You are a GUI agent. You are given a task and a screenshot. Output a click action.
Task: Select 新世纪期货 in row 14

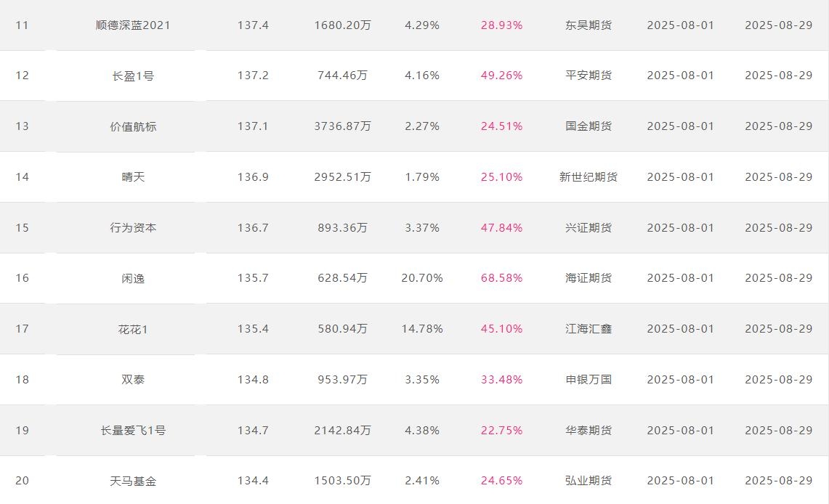point(589,177)
